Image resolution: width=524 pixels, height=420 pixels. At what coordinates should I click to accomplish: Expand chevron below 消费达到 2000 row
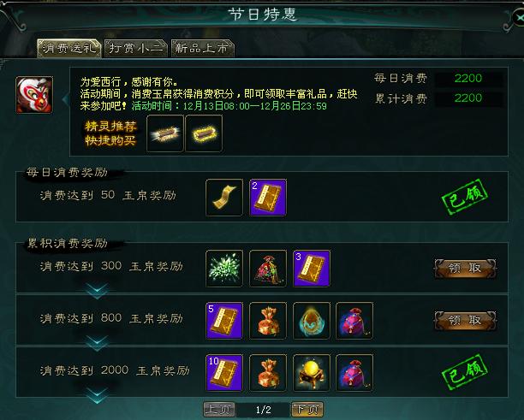pyautogui.click(x=97, y=395)
